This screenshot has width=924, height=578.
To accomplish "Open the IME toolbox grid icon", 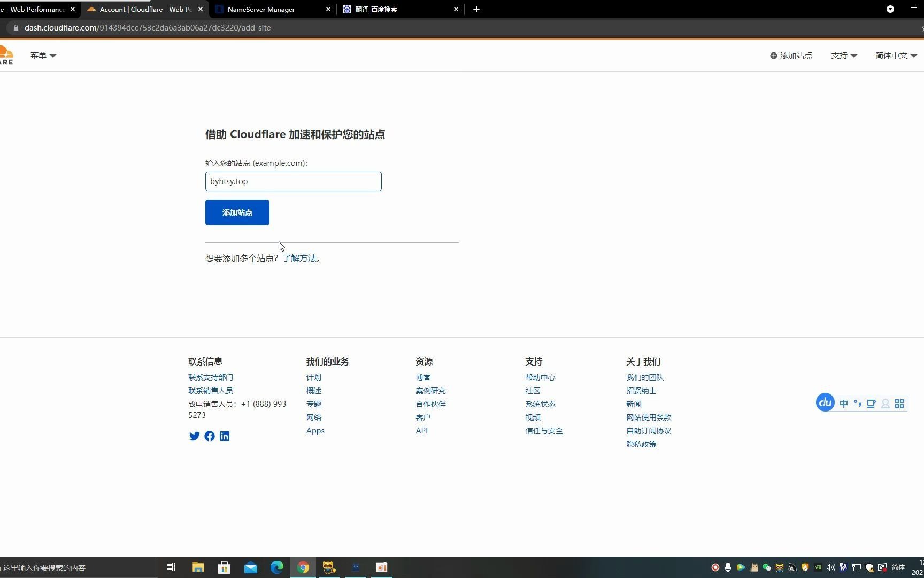I will pyautogui.click(x=899, y=404).
